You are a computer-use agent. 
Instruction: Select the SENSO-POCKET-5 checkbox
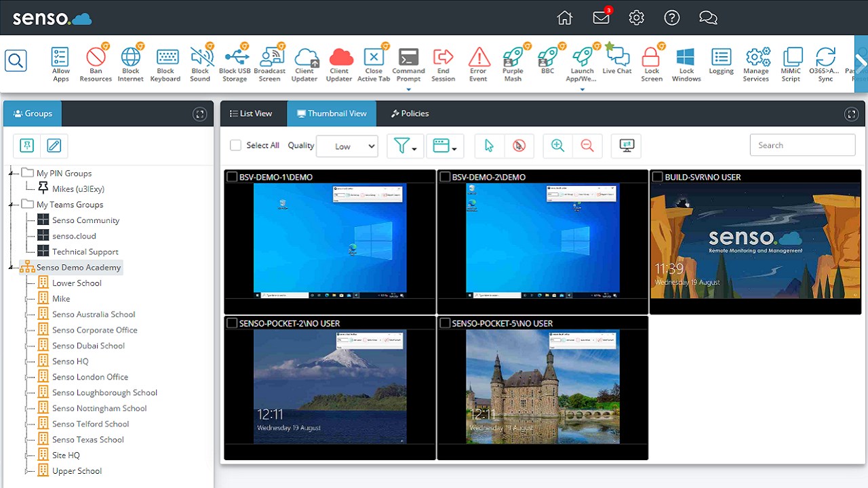(445, 323)
